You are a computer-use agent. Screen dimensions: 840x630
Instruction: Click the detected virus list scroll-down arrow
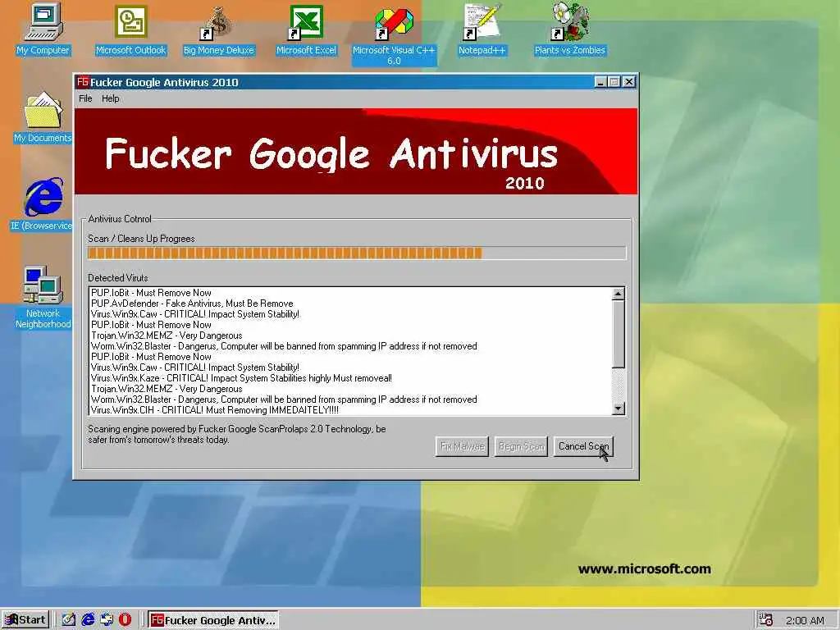[619, 409]
